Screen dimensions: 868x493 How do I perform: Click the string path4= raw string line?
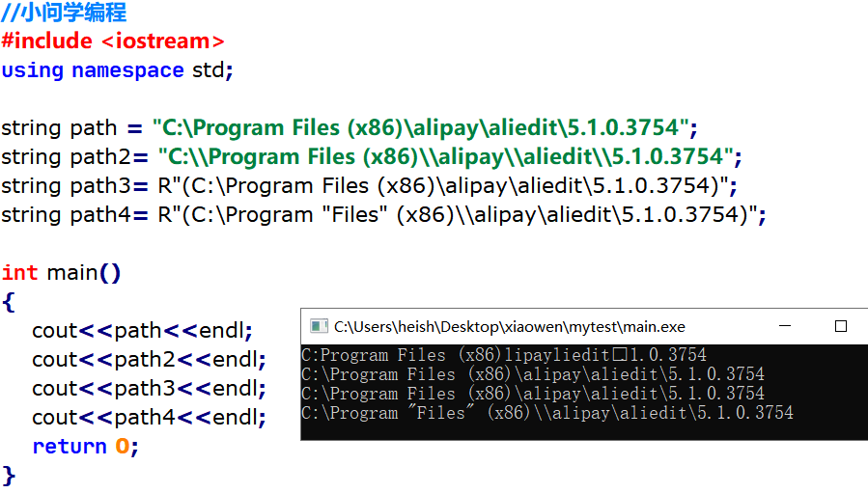coord(383,215)
